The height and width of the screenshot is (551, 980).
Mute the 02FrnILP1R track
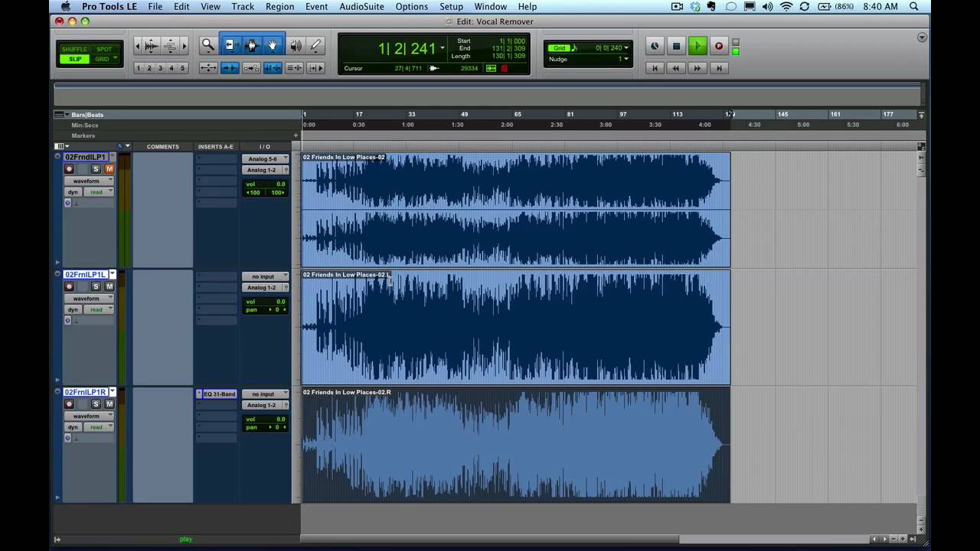tap(109, 404)
